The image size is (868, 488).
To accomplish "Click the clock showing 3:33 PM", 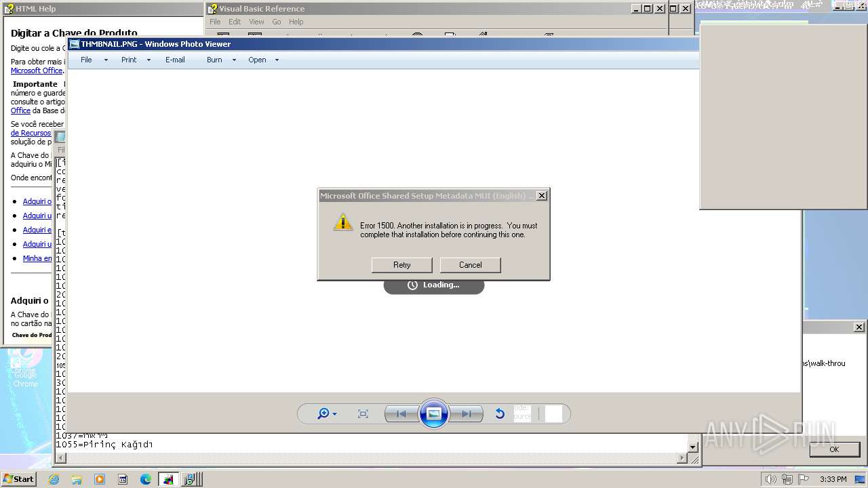I will (833, 479).
